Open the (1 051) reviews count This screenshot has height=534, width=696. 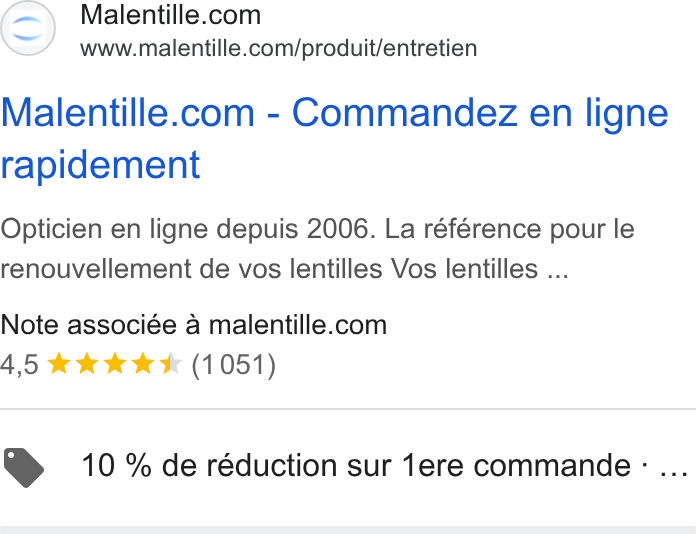(233, 365)
